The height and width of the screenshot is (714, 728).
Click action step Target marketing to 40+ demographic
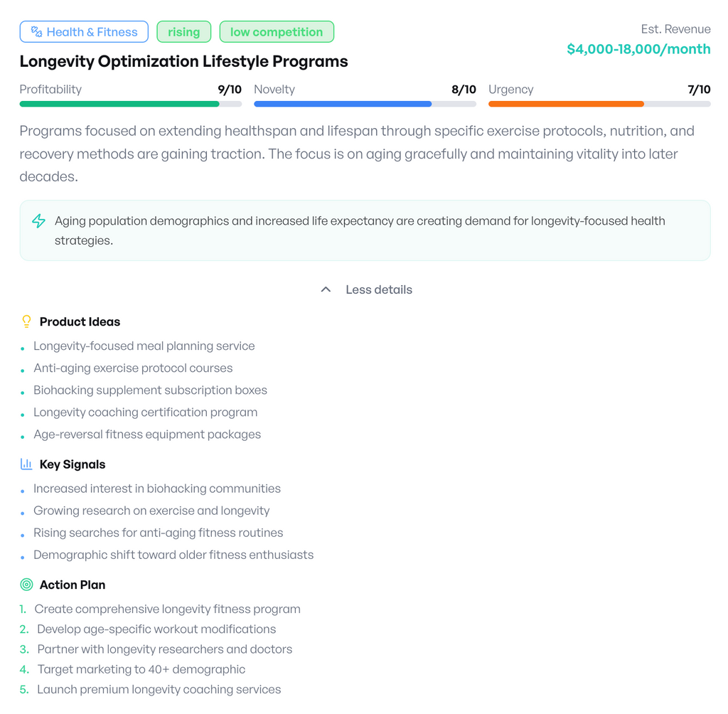(141, 669)
